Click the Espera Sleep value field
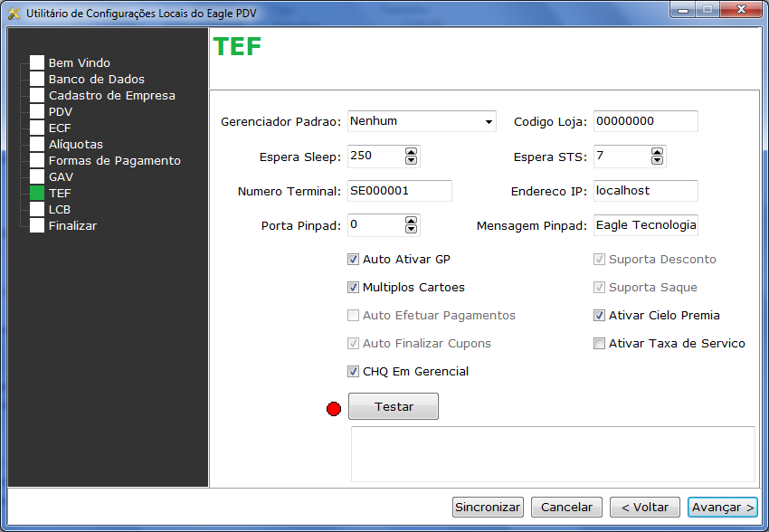Screen dimensions: 769x532 (375, 157)
